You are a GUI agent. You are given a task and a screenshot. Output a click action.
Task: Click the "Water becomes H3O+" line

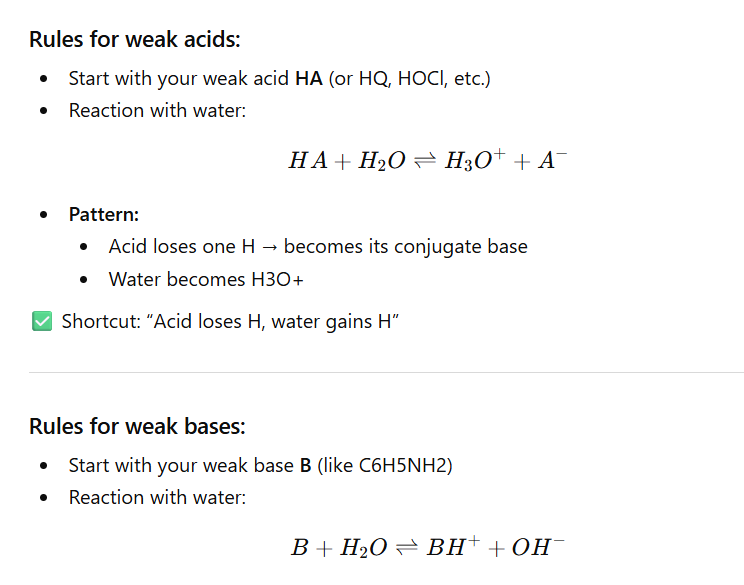pos(206,279)
